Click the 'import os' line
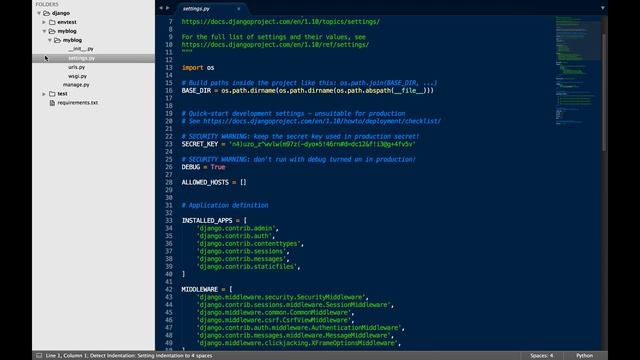This screenshot has width=640, height=360. point(198,68)
